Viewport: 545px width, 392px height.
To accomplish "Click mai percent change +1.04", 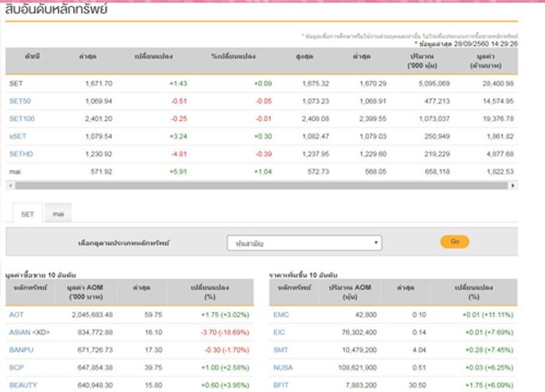I will tap(263, 172).
